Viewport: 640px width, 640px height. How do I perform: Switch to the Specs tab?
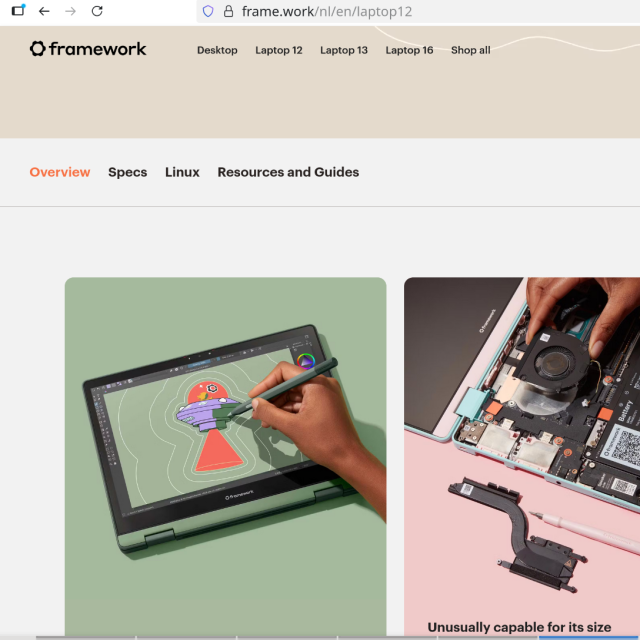[x=127, y=172]
